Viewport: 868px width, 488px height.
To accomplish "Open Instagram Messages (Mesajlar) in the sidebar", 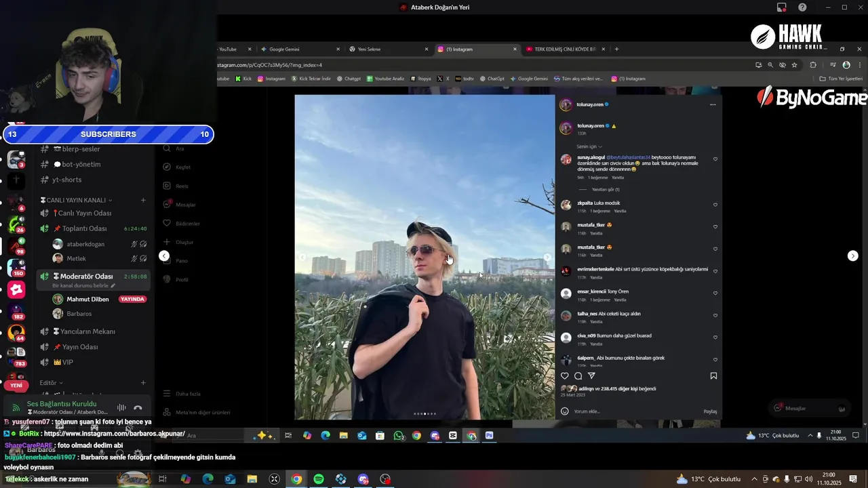I will point(180,204).
